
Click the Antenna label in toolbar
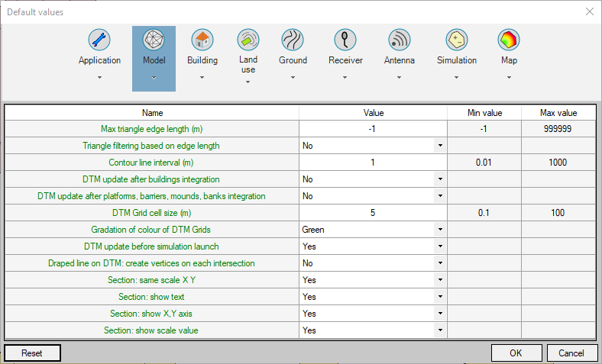pyautogui.click(x=400, y=60)
